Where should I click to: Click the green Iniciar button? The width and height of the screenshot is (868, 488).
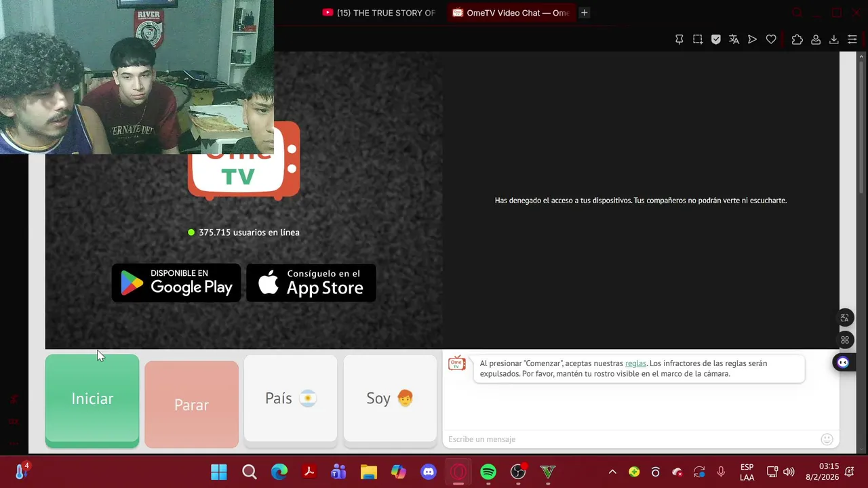click(x=92, y=401)
